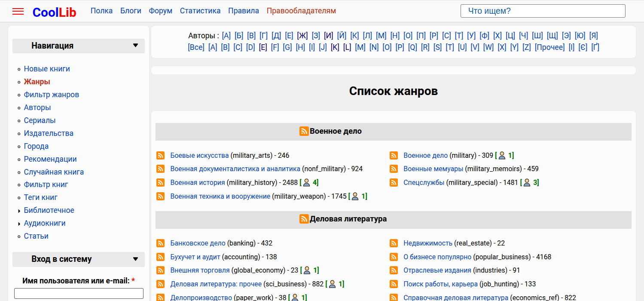Click RSS icon next to Деловая литература header

coord(304,219)
